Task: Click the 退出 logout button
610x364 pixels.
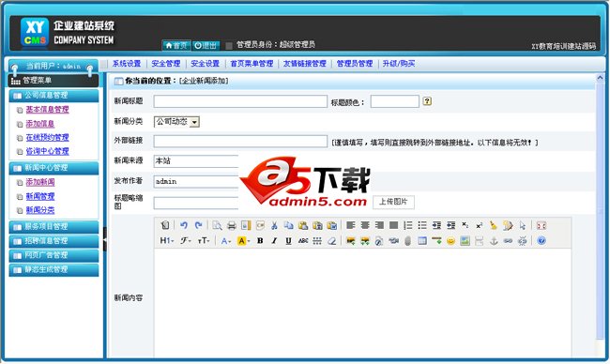Action: pyautogui.click(x=206, y=45)
